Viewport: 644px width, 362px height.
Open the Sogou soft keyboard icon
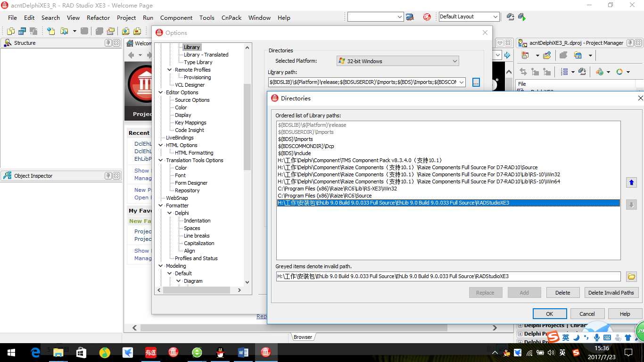(607, 337)
